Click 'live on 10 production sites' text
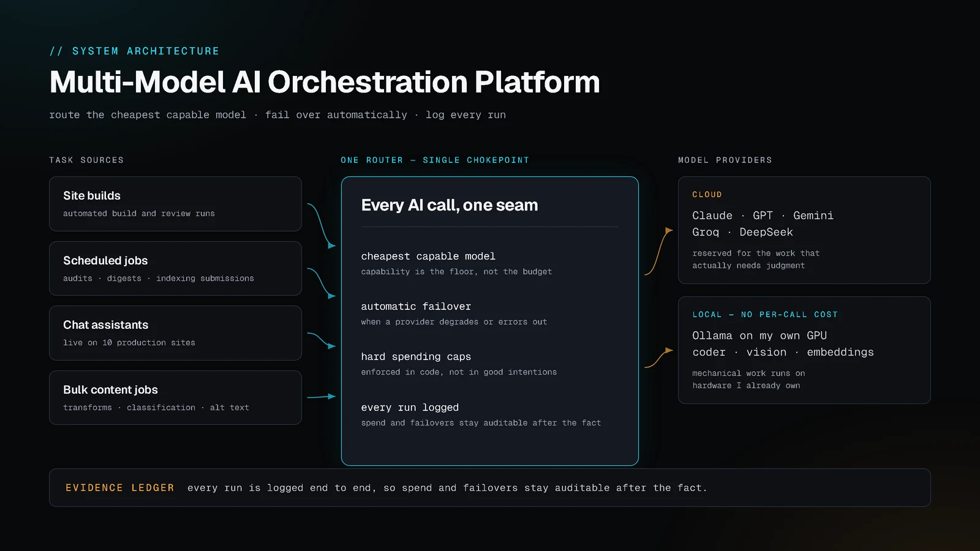This screenshot has height=551, width=980. [129, 343]
